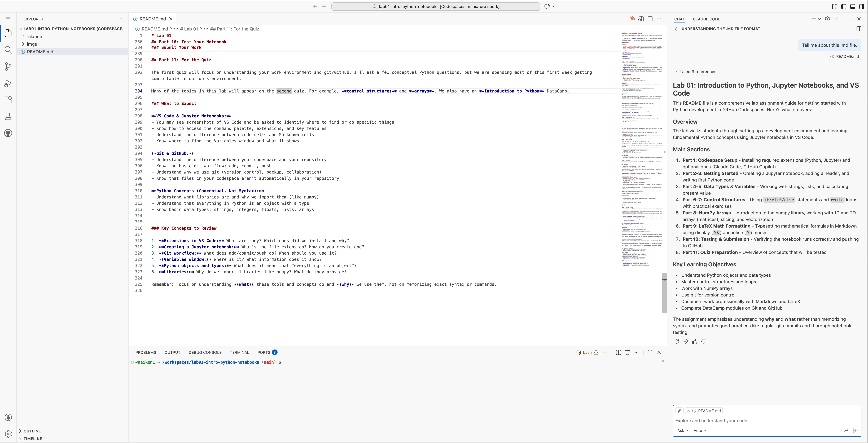Open the Auto model dropdown
Screen dimensions: 868x443
(700, 431)
